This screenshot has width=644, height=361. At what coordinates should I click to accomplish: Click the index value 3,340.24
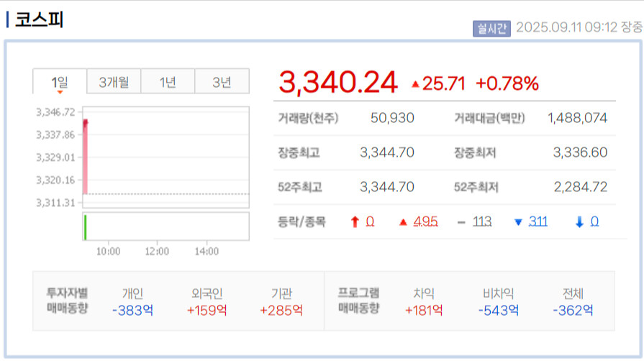tap(338, 83)
